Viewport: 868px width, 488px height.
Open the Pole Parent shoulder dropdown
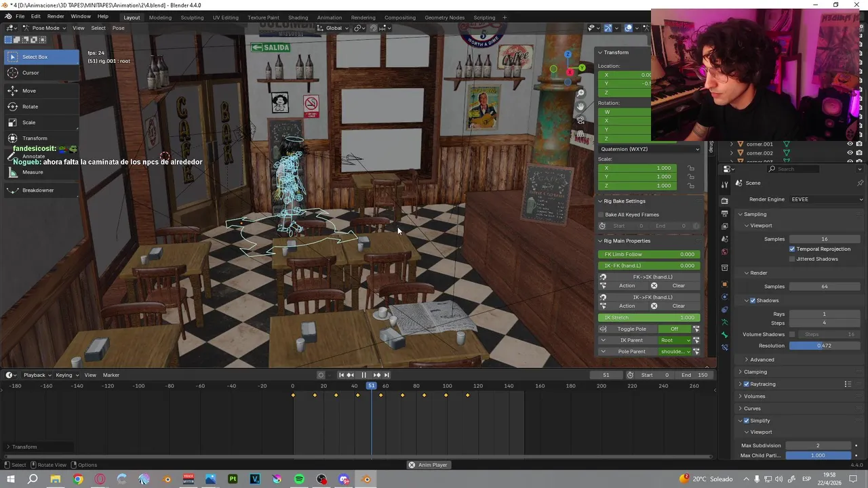[675, 352]
